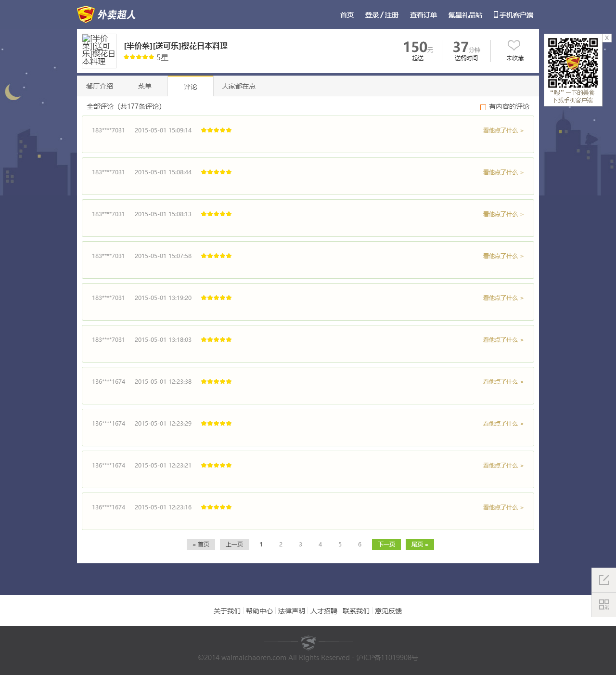Enable 有内容的评论 checkbox filter
The height and width of the screenshot is (675, 616).
[483, 107]
